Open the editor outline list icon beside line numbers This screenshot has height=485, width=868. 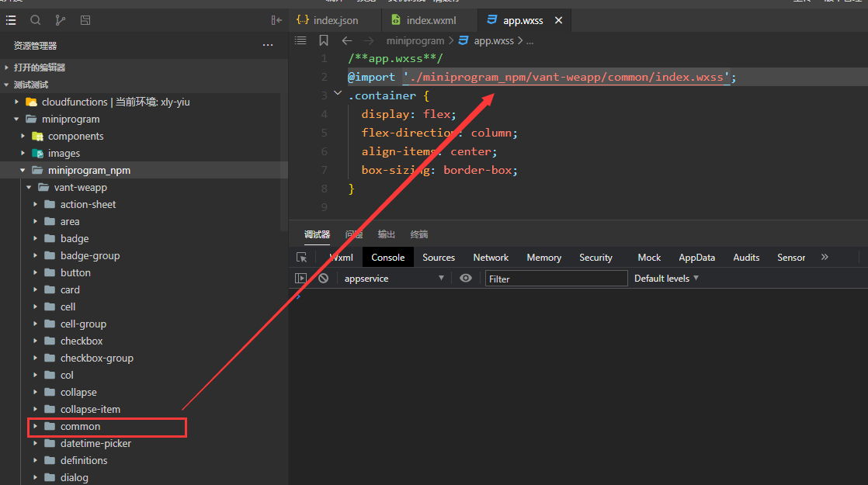coord(300,40)
